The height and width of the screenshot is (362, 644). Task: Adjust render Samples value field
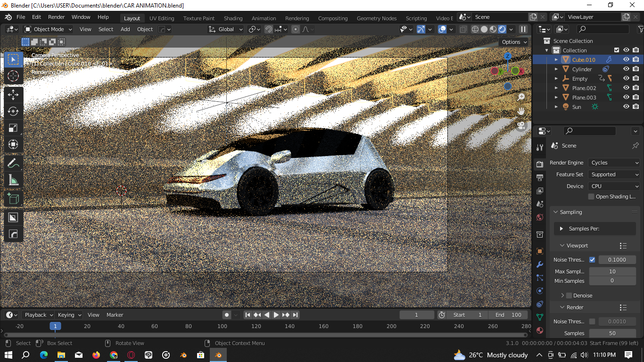tap(612, 333)
